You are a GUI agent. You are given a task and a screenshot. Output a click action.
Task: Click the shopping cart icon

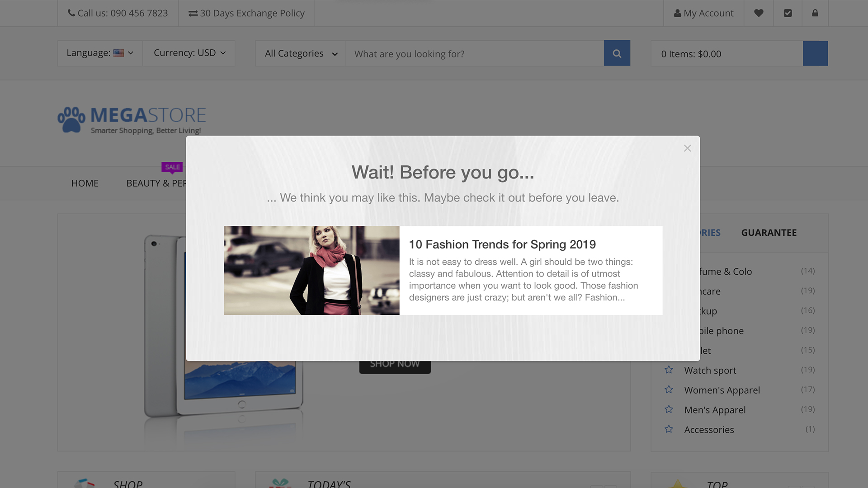(815, 54)
